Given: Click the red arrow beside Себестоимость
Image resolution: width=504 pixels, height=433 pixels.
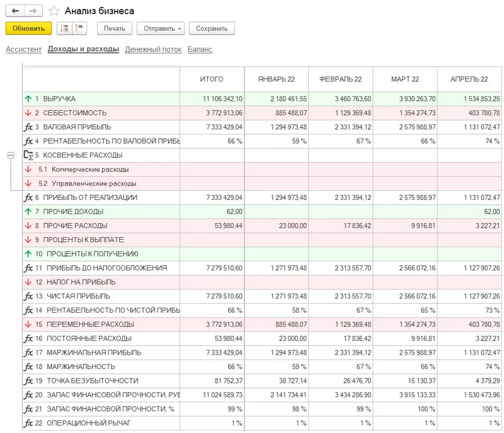Looking at the screenshot, I should 28,113.
